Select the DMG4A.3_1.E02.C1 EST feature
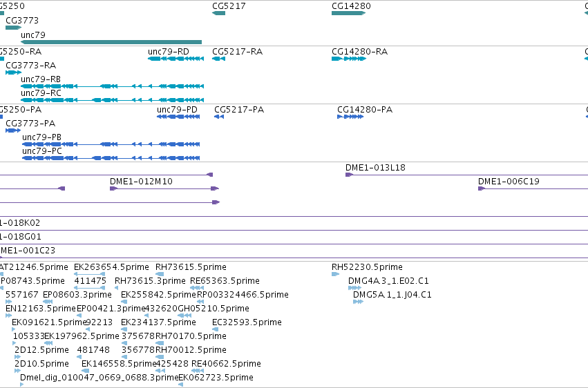 [354, 288]
